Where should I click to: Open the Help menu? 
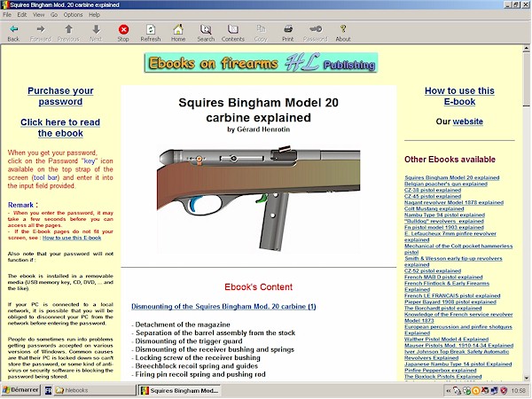[94, 15]
